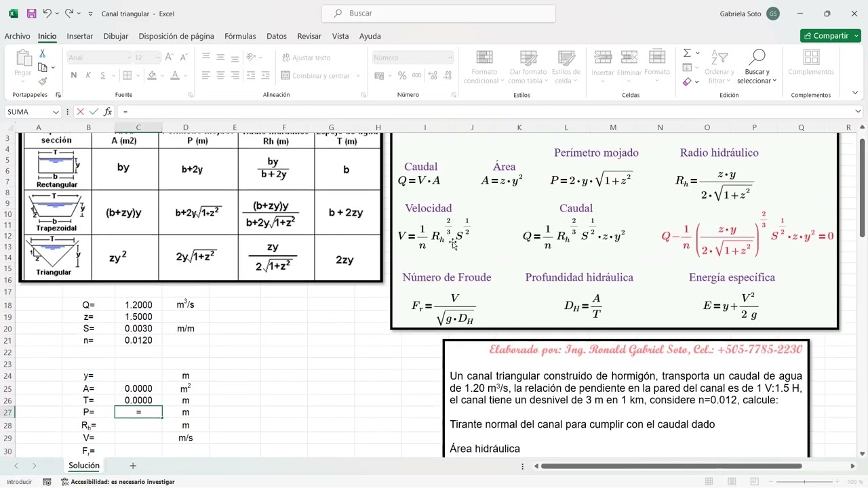Expand the Name Box SUMA dropdown
The width and height of the screenshot is (868, 488).
54,112
